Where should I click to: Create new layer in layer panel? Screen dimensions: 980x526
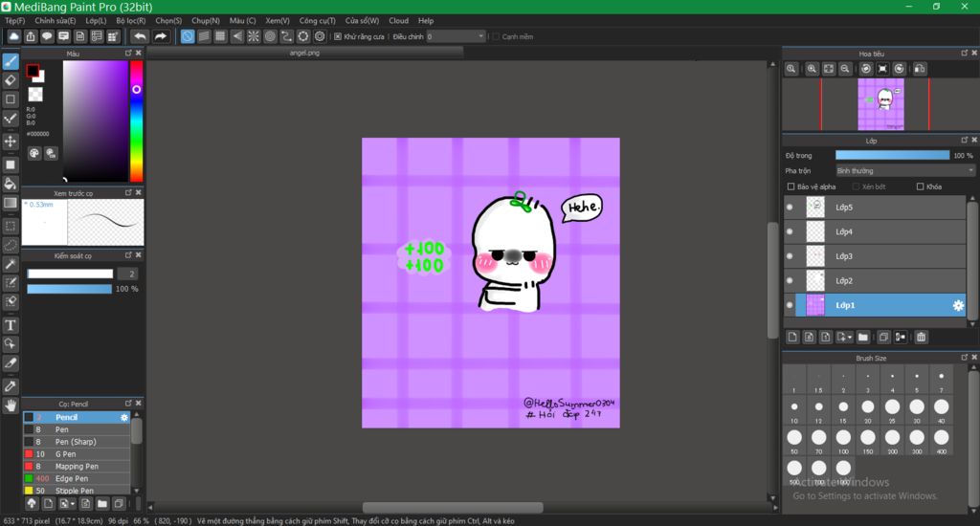792,338
